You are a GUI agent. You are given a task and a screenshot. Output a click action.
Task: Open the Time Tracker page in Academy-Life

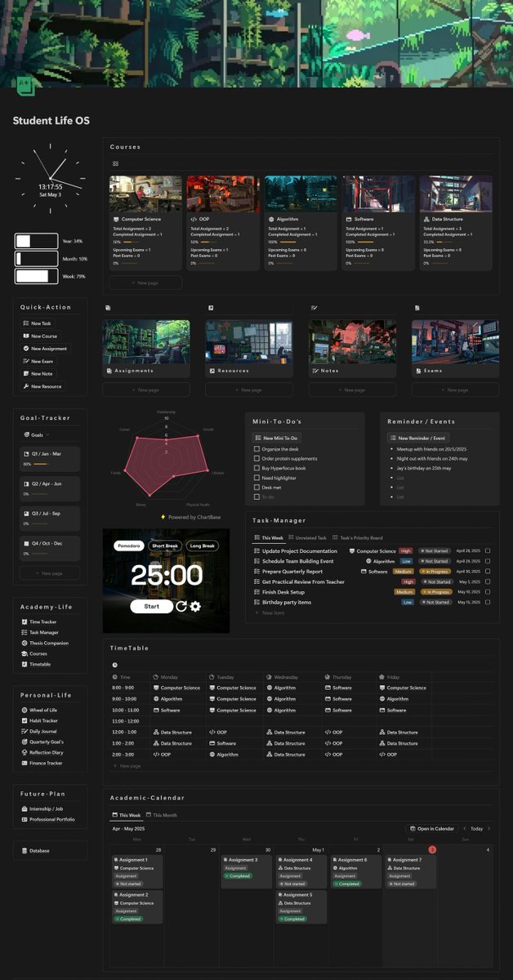[x=39, y=621]
